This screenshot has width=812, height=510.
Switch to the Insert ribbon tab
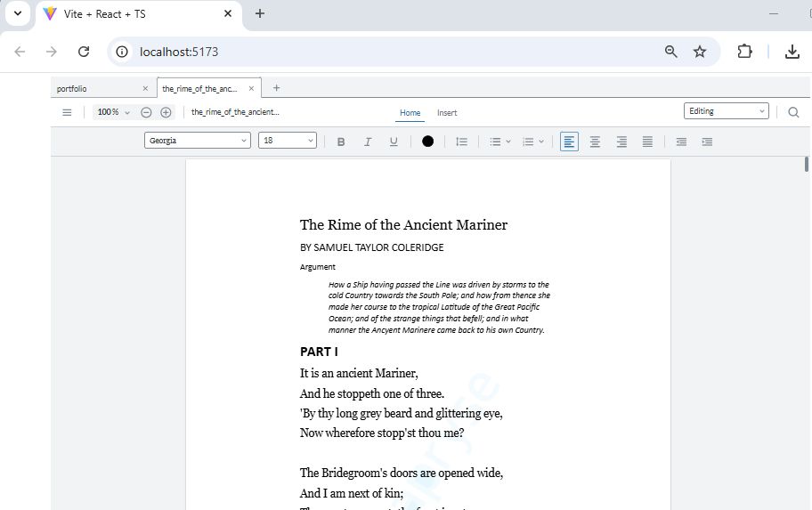[x=447, y=113]
